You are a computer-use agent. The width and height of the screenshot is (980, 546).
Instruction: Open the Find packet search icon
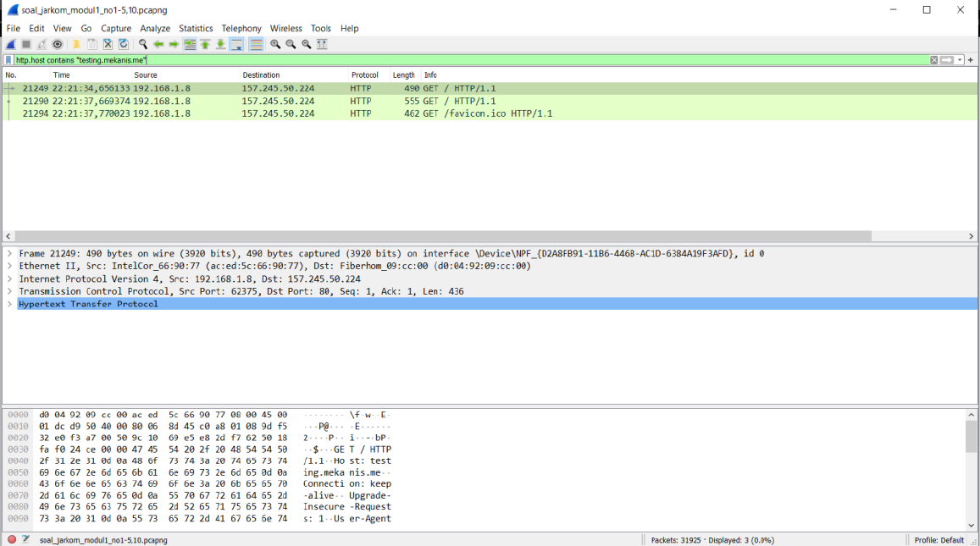143,43
